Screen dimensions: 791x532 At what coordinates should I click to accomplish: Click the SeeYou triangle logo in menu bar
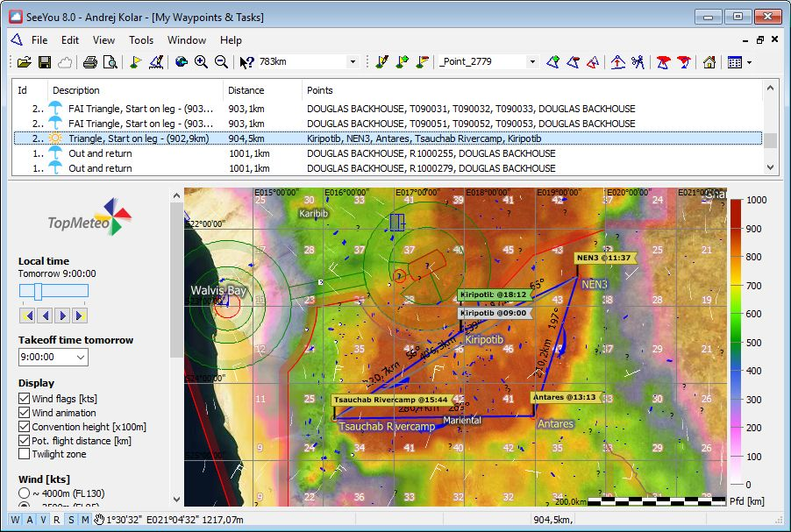17,39
